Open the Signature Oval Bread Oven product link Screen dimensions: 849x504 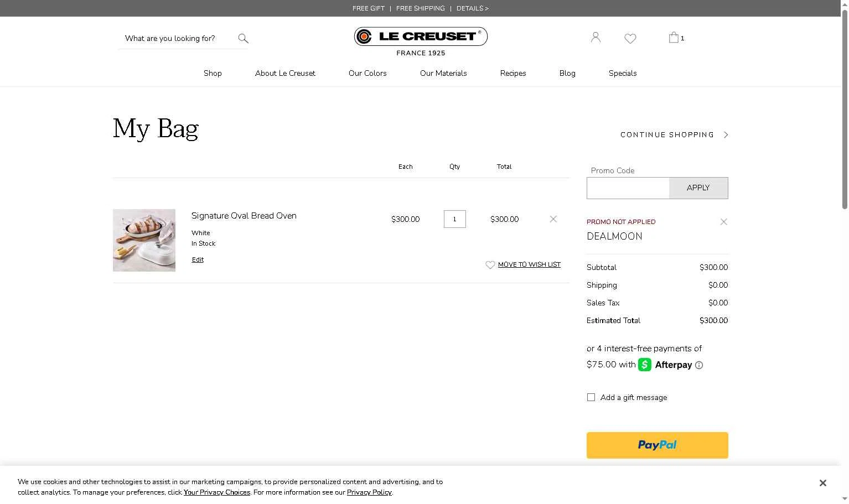pos(244,216)
